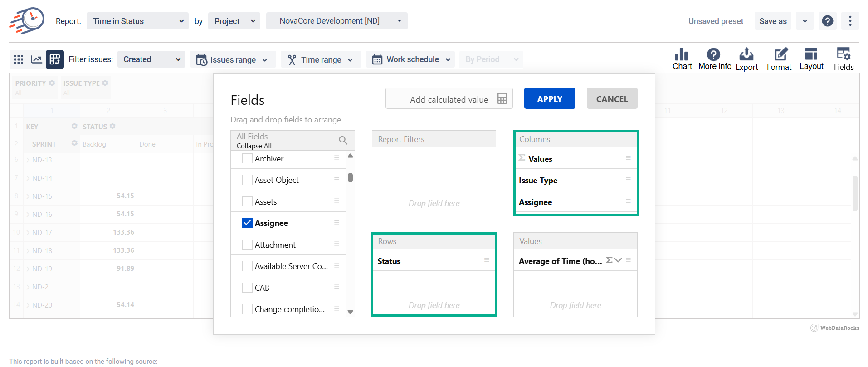Enable the Asset Object checkbox
Screen dimensions: 868x367
247,180
